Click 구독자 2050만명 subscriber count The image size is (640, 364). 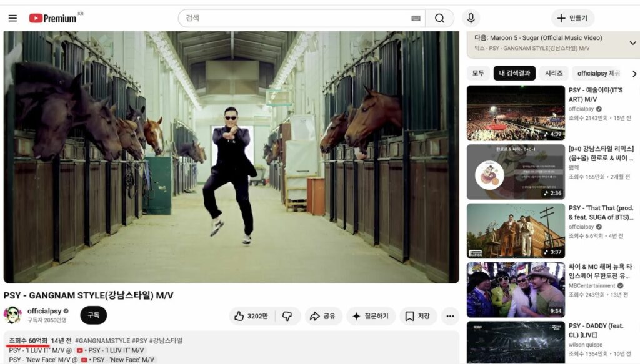click(x=47, y=320)
